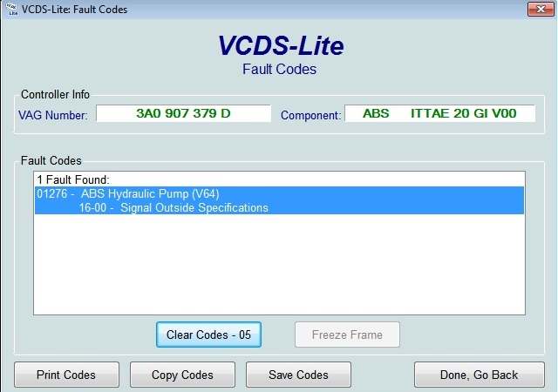
Task: Click the Component label
Action: pyautogui.click(x=309, y=115)
